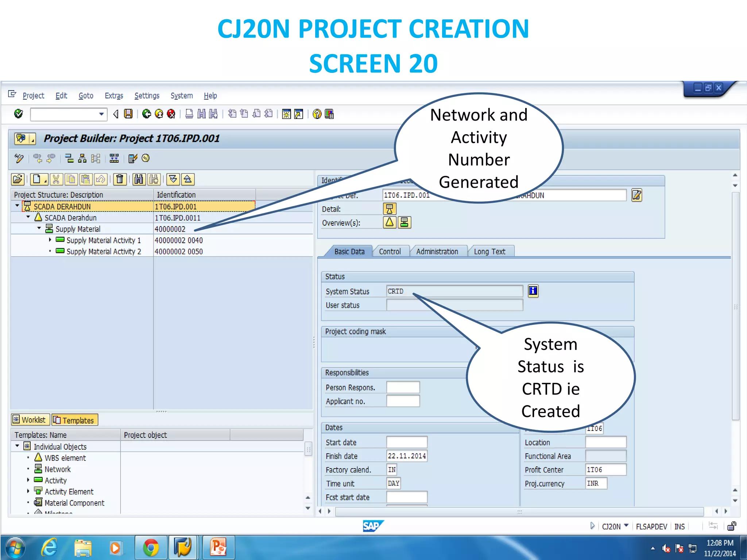Click the long text edit pencil icon
This screenshot has height=560, width=747.
point(636,195)
